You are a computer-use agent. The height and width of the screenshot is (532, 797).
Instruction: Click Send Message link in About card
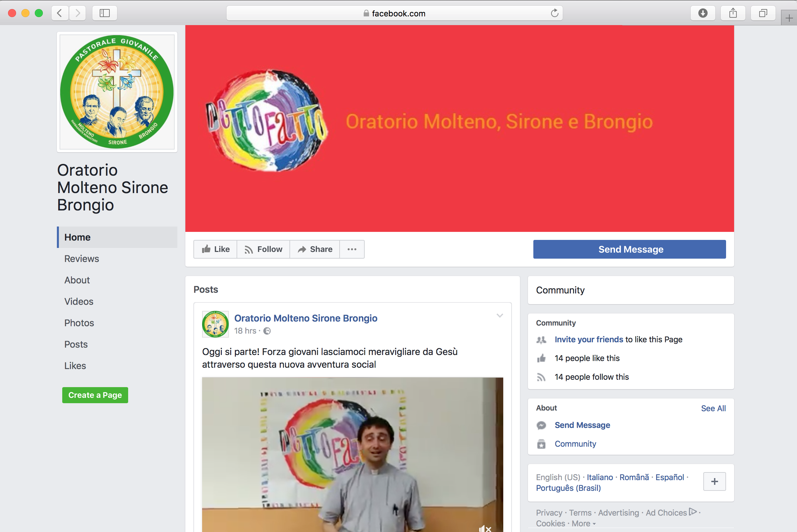click(582, 425)
